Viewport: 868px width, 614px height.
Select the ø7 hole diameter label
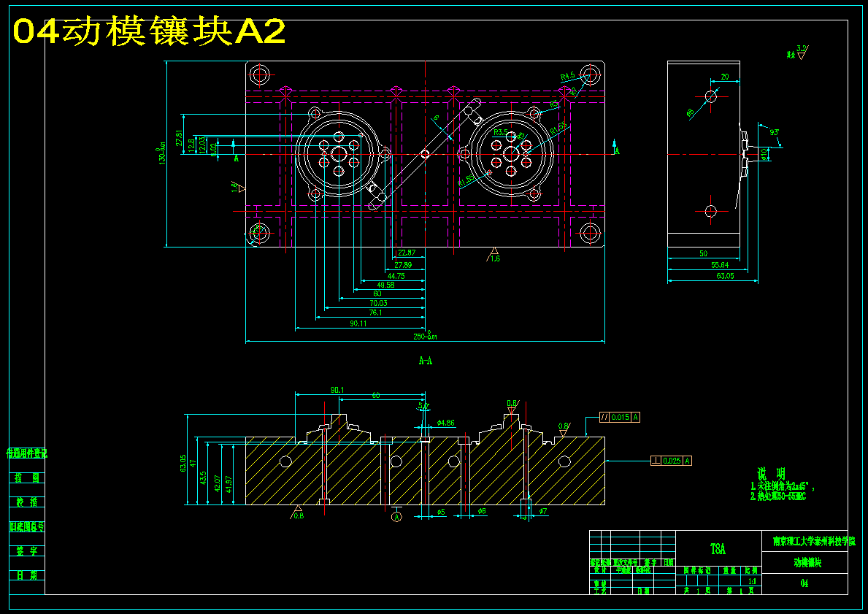tap(542, 511)
